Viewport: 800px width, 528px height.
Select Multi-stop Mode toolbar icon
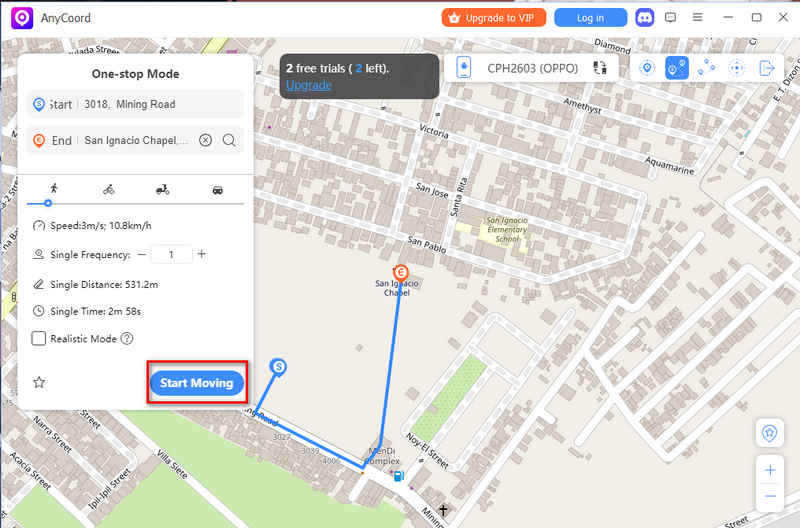706,68
